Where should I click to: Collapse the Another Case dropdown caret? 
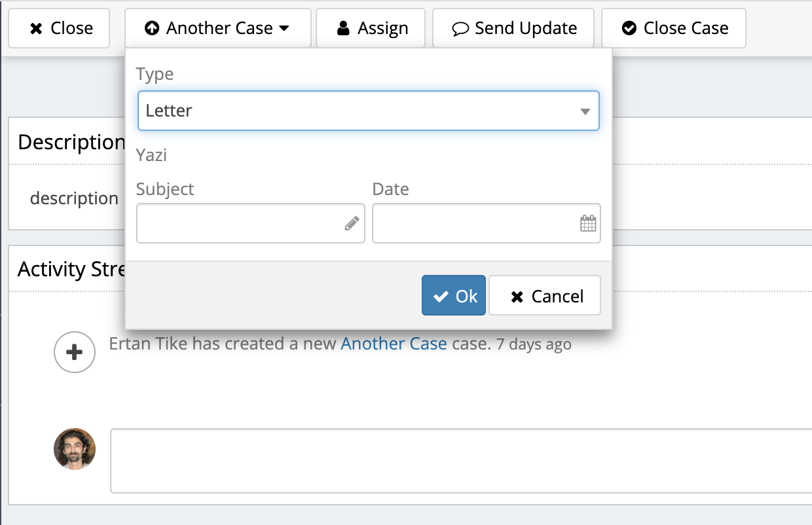(x=284, y=29)
